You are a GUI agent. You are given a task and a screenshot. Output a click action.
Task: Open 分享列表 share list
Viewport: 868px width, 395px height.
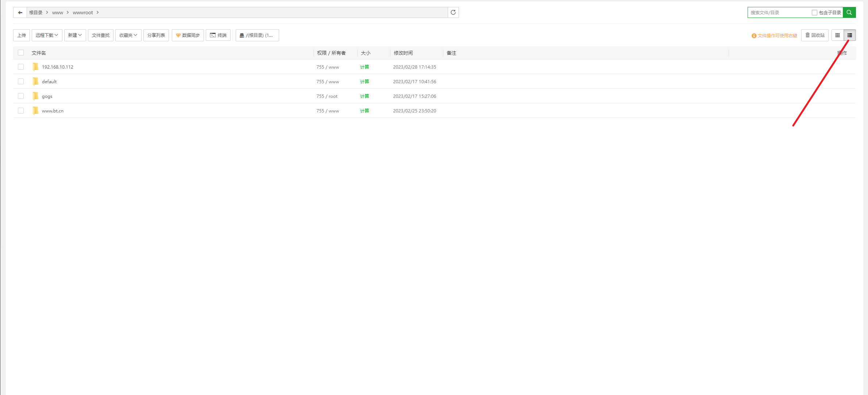pos(156,35)
